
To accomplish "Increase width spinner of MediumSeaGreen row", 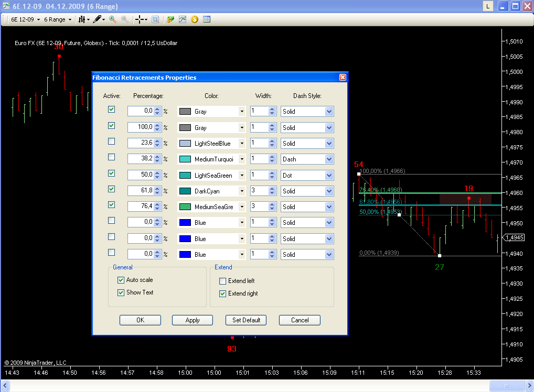I will (x=272, y=204).
